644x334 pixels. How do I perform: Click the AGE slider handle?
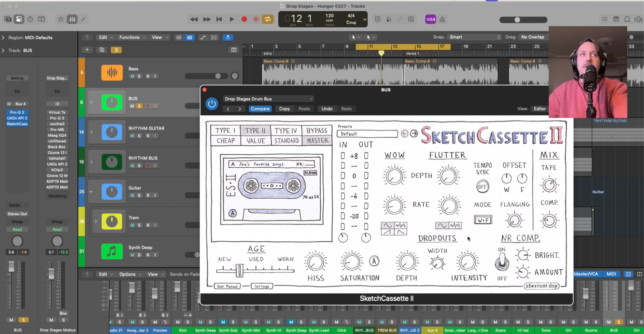pyautogui.click(x=240, y=270)
